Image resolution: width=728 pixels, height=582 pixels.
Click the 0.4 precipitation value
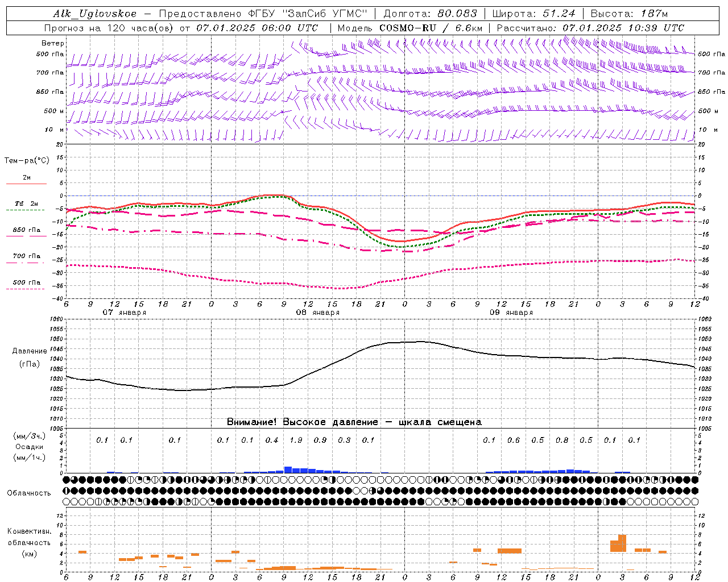point(272,440)
